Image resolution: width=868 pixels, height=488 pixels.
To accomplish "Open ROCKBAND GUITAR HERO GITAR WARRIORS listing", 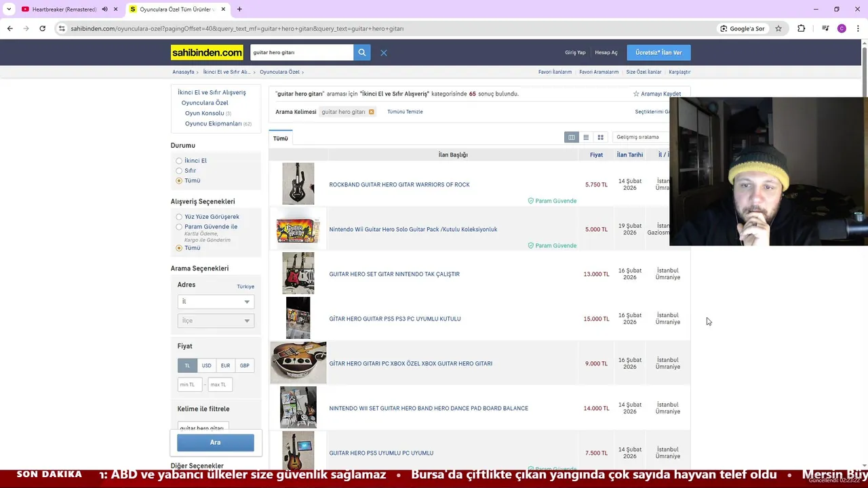I will (399, 184).
